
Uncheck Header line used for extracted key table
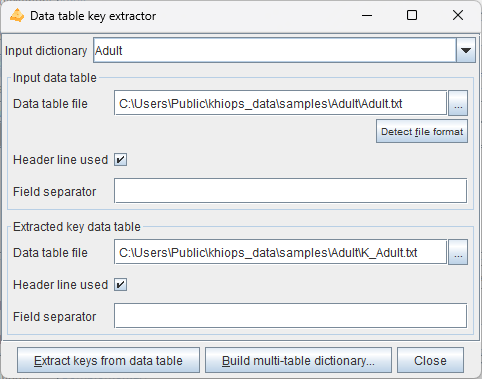pyautogui.click(x=120, y=285)
